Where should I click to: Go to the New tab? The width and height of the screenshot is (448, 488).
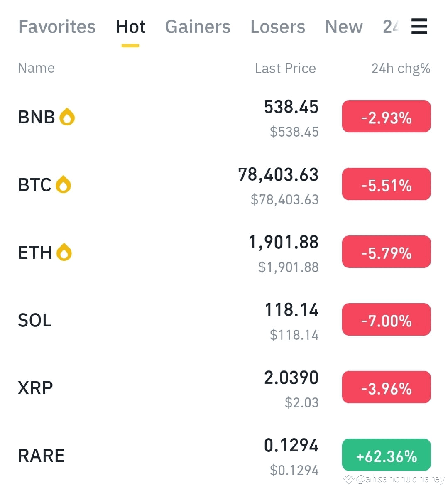pyautogui.click(x=344, y=27)
